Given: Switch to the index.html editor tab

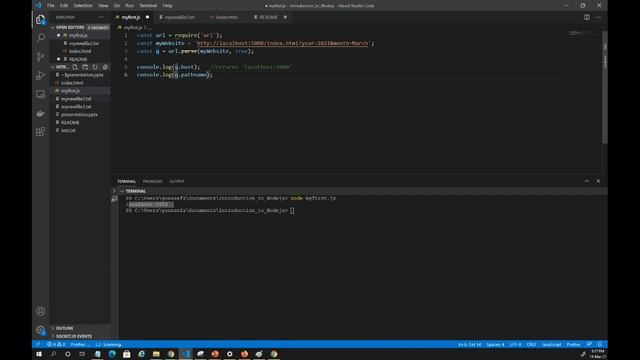Looking at the screenshot, I should click(x=227, y=17).
